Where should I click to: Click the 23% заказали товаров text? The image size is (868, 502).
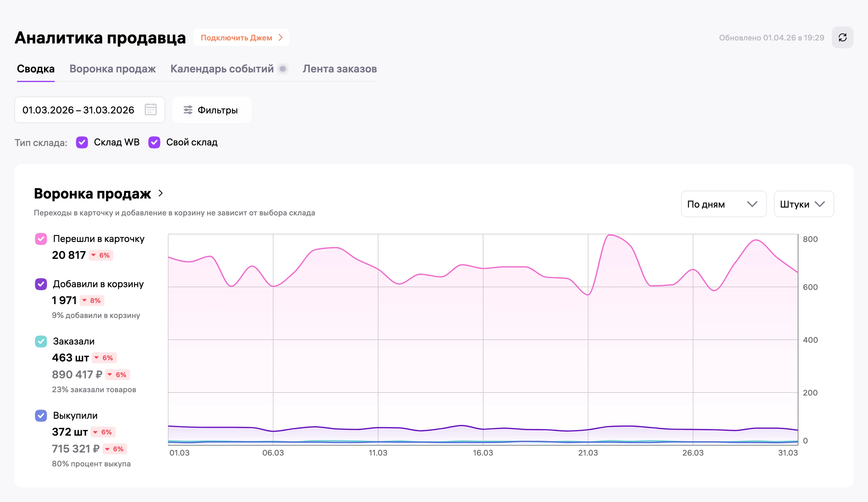tap(94, 389)
